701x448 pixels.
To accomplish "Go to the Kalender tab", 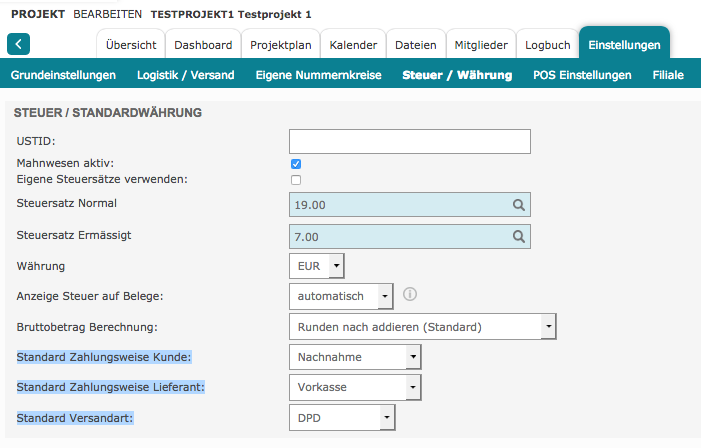I will pos(353,45).
